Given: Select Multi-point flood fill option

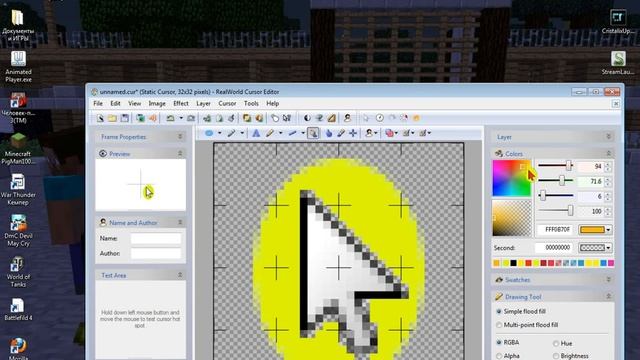Looking at the screenshot, I should pyautogui.click(x=499, y=325).
